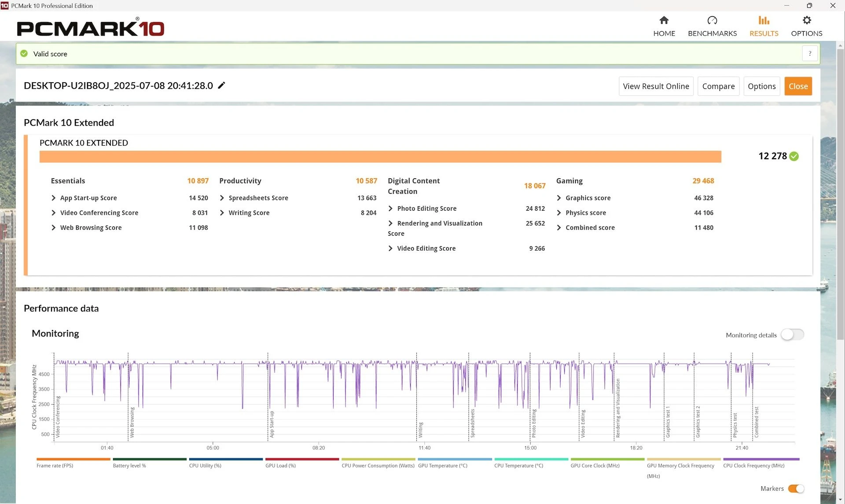The width and height of the screenshot is (845, 504).
Task: Click the Gaming score 29 468
Action: click(703, 181)
